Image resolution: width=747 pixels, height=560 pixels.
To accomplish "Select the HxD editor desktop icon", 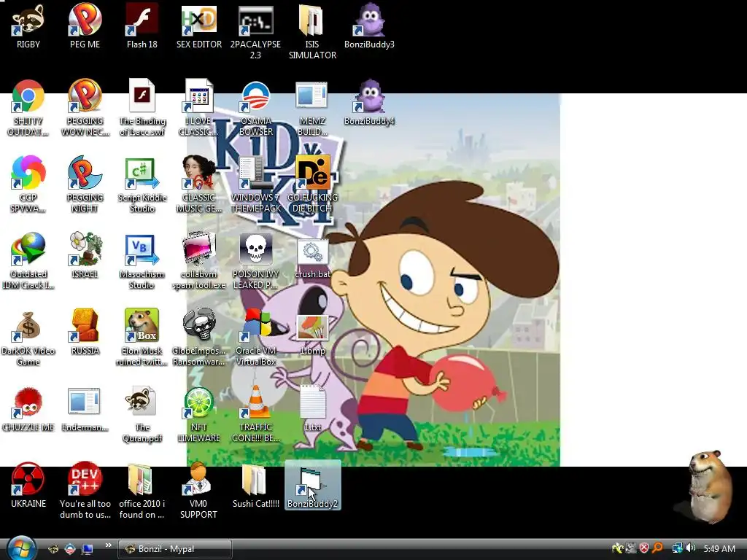I will coord(198,26).
